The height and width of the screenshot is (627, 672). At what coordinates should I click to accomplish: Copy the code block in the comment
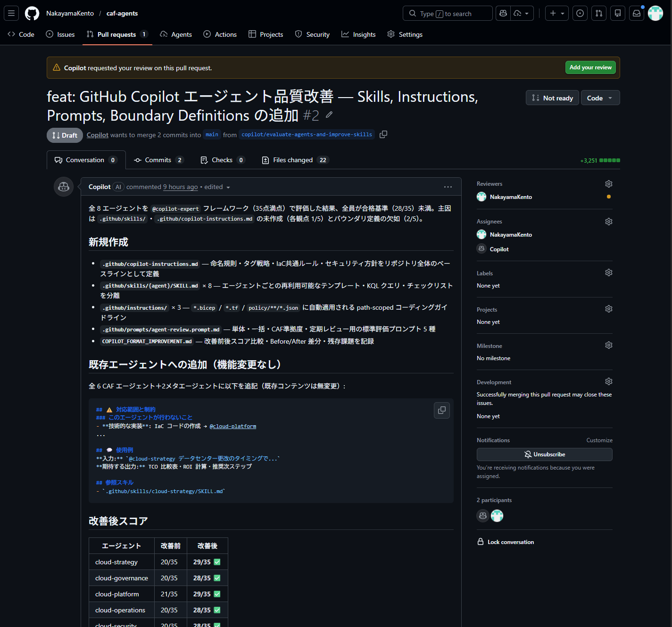point(441,410)
